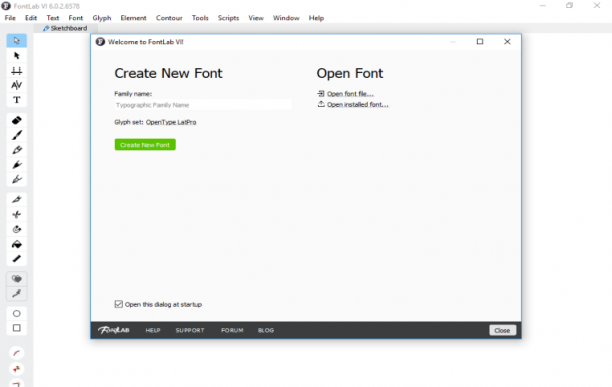Click the 'Create New Font' heading text
Image resolution: width=612 pixels, height=387 pixels.
(x=168, y=73)
